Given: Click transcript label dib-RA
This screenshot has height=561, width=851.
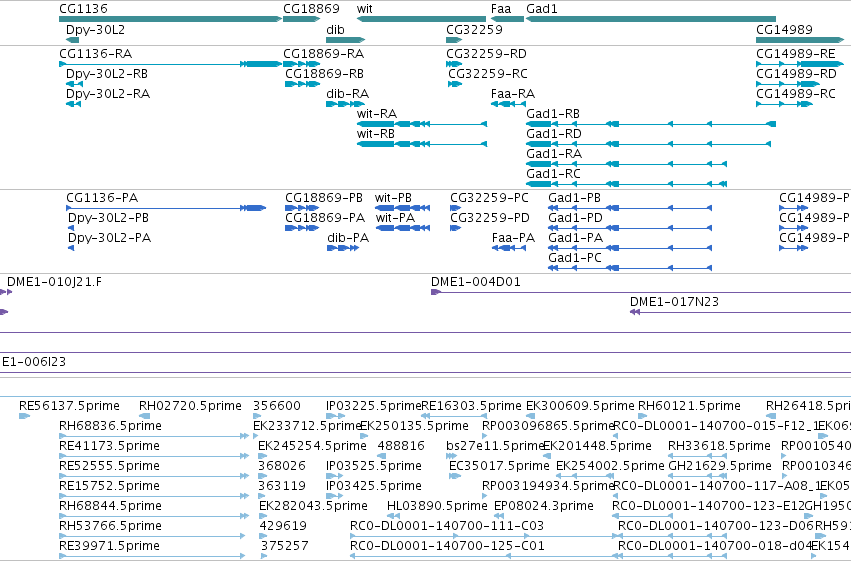Looking at the screenshot, I should 347,94.
